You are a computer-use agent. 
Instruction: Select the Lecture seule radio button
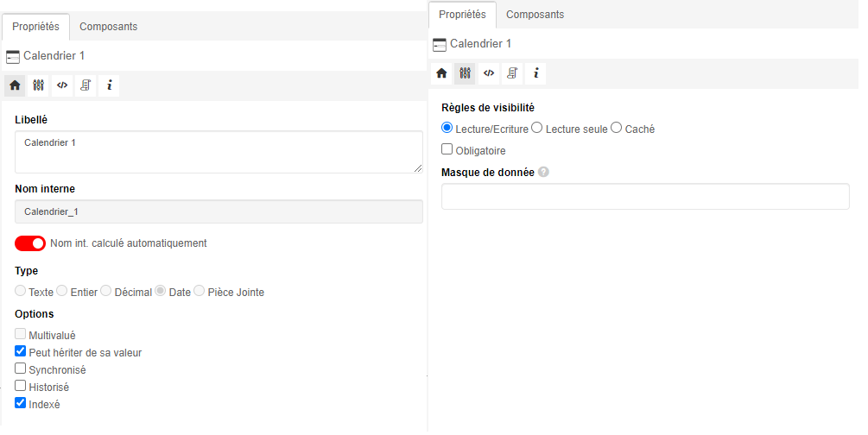536,128
